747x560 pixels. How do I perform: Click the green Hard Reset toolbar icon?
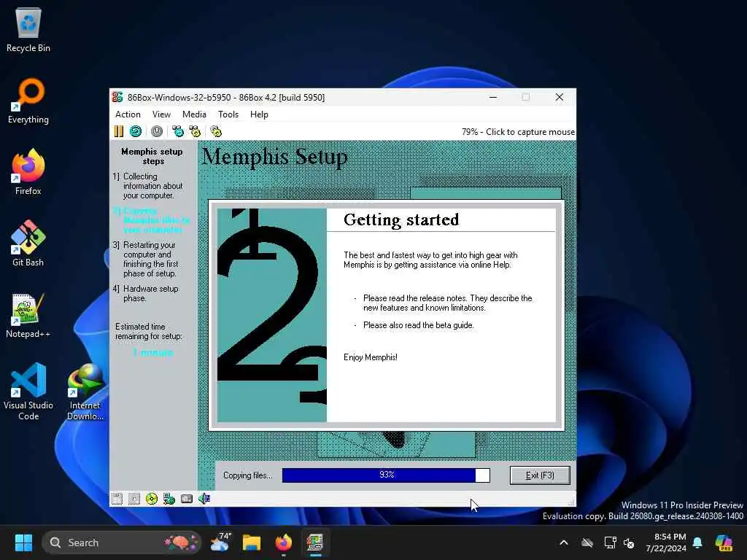pyautogui.click(x=136, y=131)
